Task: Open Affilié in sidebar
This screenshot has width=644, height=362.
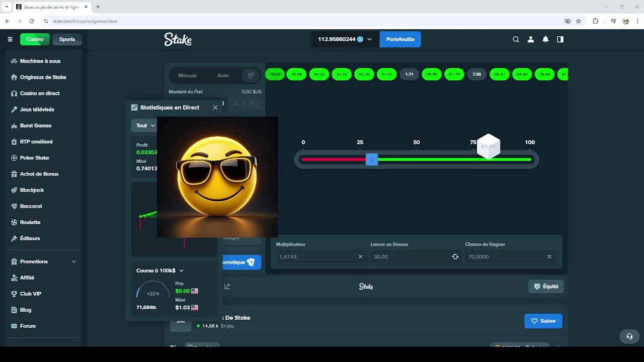Action: pos(27,278)
